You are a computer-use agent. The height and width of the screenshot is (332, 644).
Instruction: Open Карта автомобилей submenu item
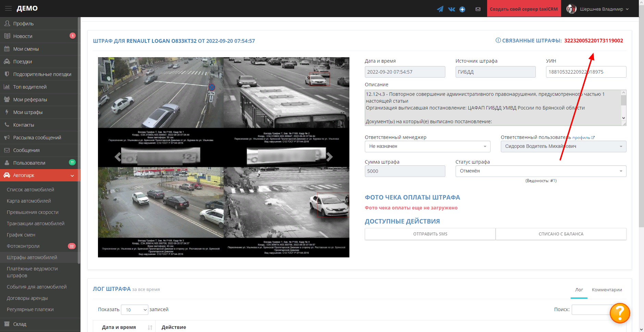[29, 201]
